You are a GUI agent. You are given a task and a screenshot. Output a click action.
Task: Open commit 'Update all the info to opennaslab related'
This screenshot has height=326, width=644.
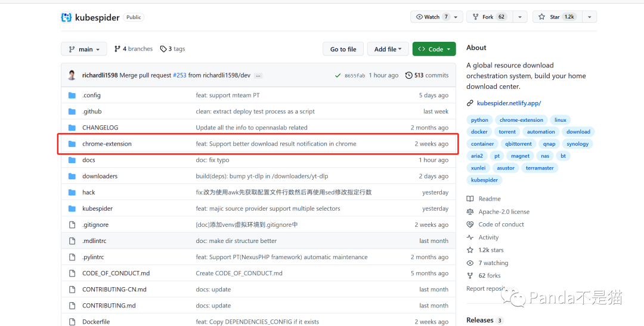[252, 127]
